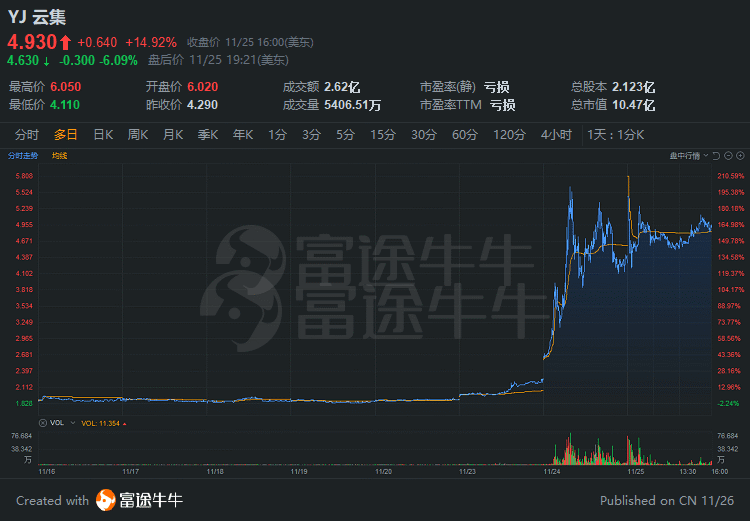The height and width of the screenshot is (521, 750).
Task: Click the 市盈率TTM 亏损 field
Action: tap(467, 105)
